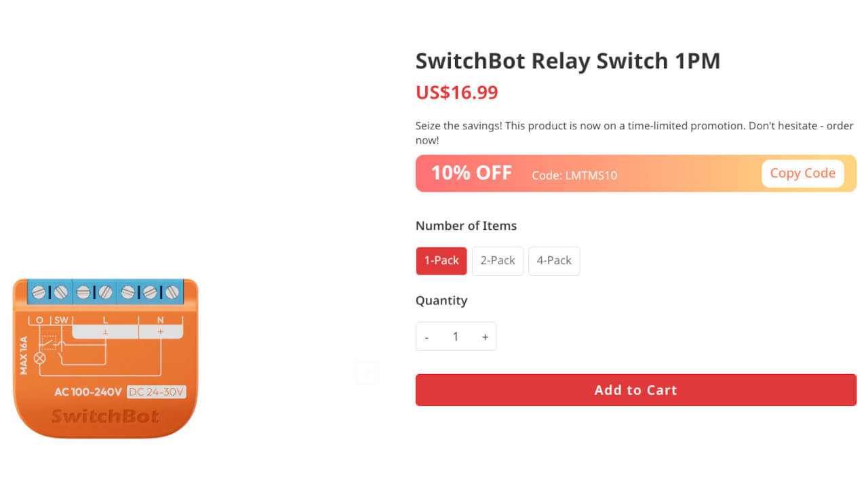Select the 2-Pack option
868x488 pixels.
(x=497, y=260)
